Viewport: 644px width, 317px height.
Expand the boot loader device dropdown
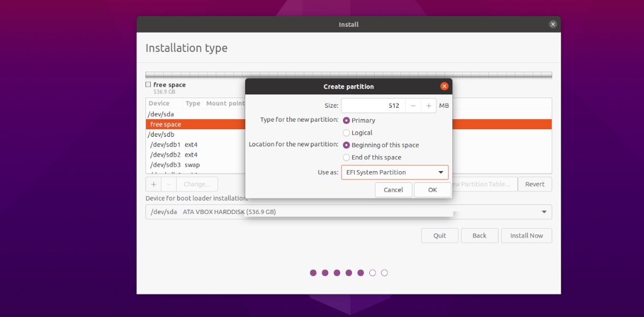click(544, 212)
